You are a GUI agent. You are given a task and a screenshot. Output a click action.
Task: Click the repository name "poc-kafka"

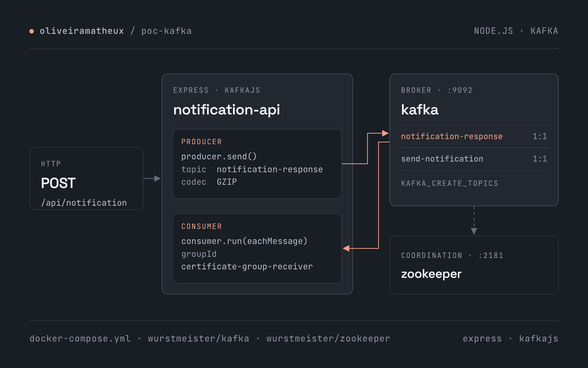(166, 31)
